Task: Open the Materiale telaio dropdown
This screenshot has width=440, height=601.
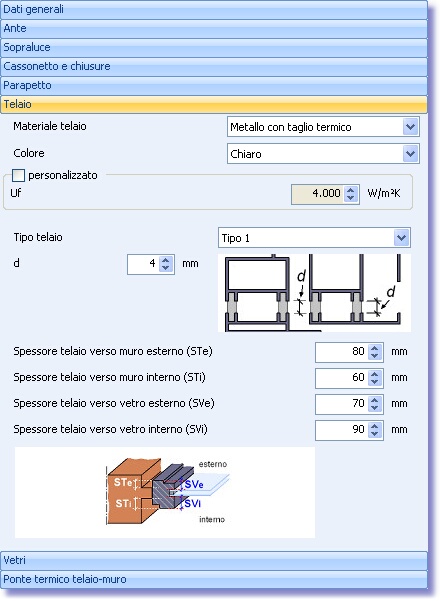Action: (x=323, y=127)
